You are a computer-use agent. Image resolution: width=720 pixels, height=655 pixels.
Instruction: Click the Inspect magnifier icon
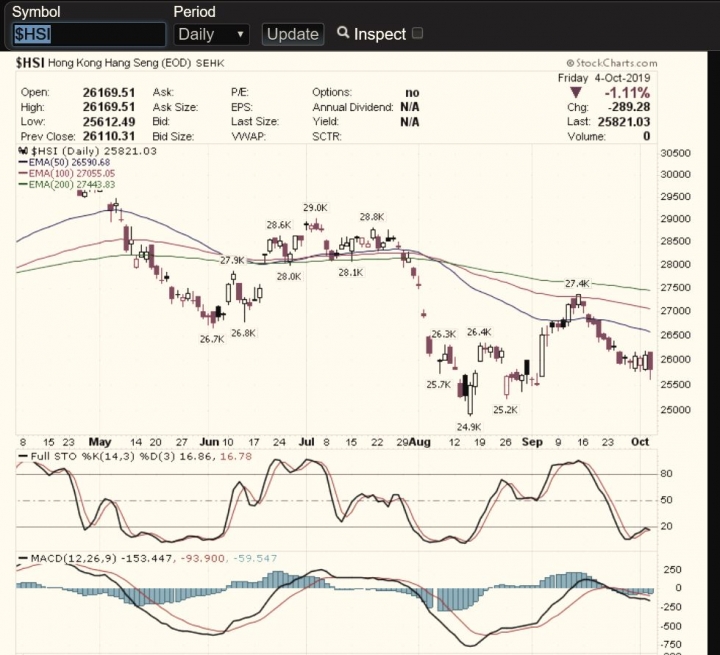343,33
